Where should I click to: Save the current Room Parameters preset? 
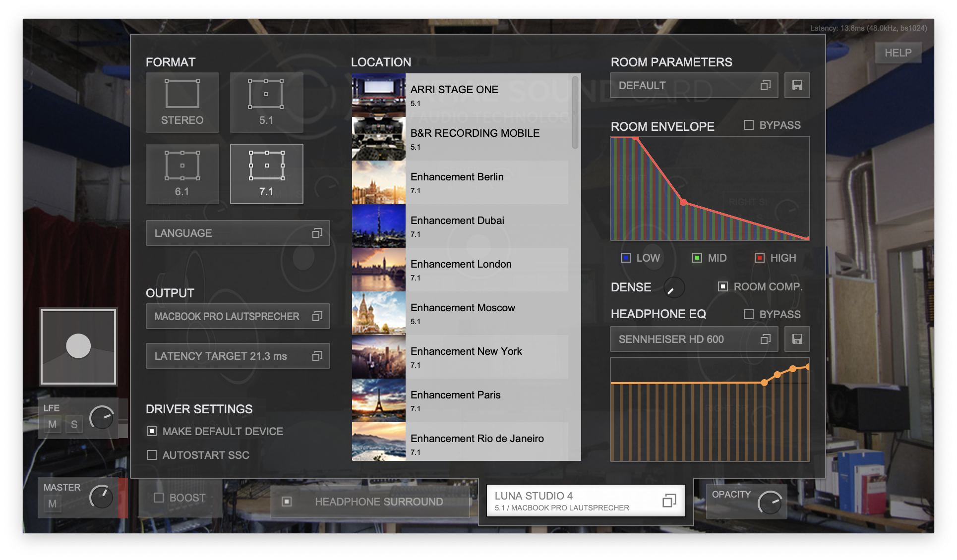tap(797, 85)
